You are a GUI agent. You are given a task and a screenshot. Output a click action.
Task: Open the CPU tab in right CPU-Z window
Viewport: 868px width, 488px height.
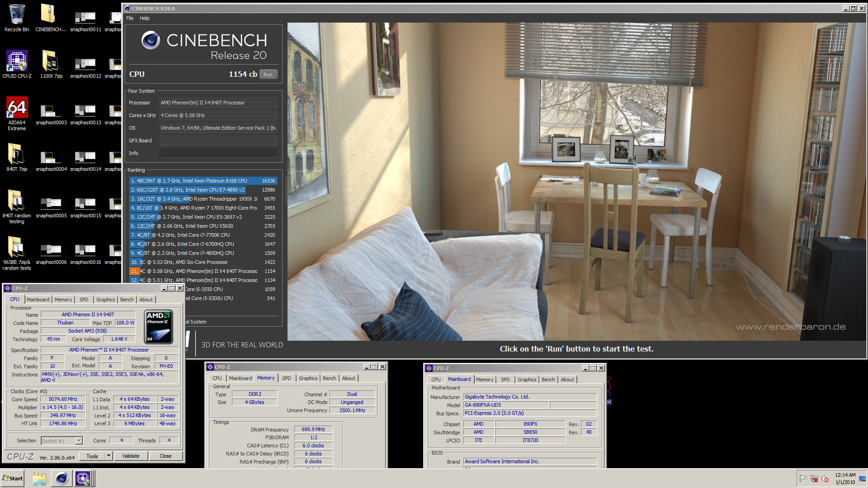436,380
